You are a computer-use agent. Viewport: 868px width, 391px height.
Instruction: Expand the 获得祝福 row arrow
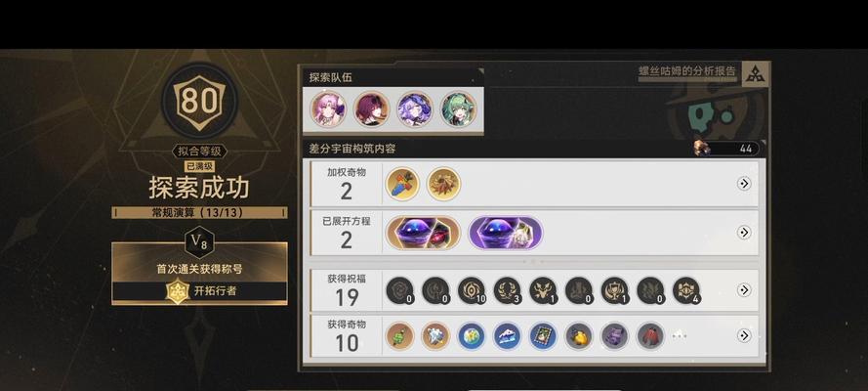click(x=744, y=289)
